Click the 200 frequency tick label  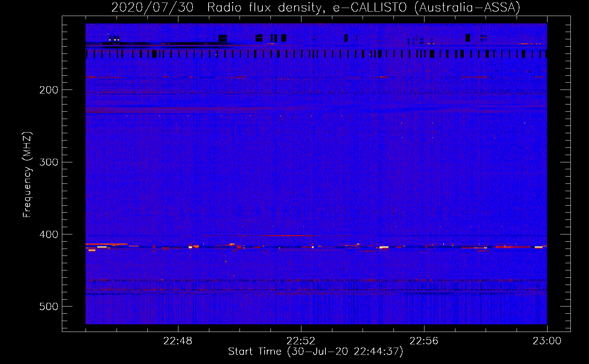point(49,90)
